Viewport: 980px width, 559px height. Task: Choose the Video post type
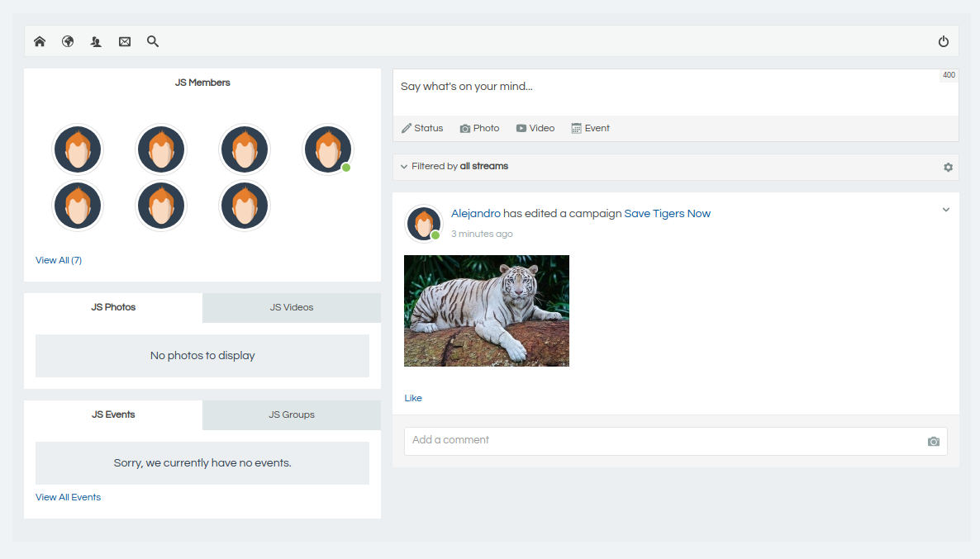click(535, 128)
